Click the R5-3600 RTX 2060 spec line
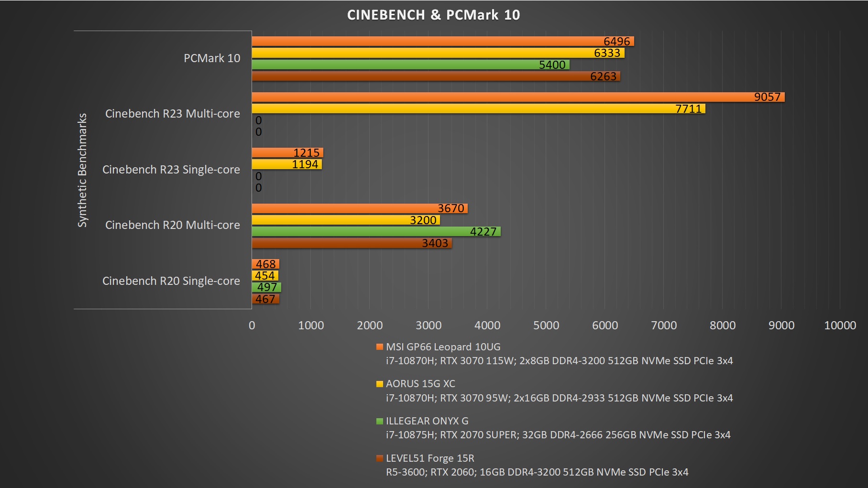868x488 pixels. pyautogui.click(x=537, y=472)
